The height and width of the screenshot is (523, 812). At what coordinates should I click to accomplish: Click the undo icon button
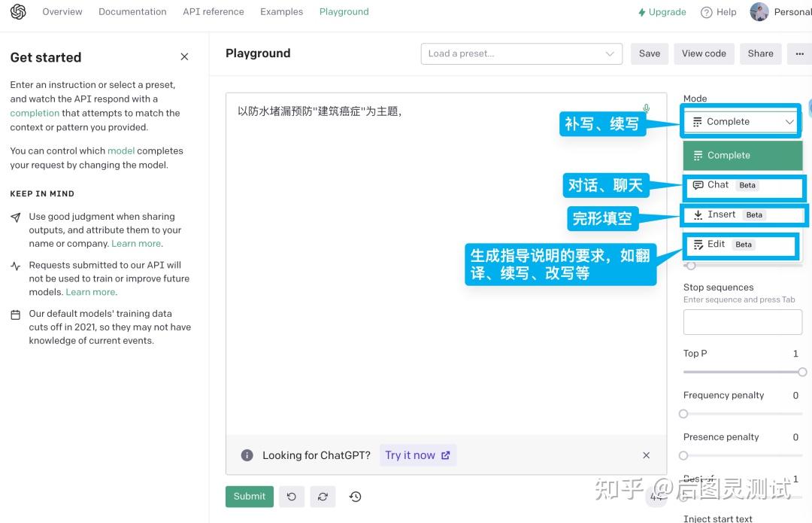coord(292,497)
